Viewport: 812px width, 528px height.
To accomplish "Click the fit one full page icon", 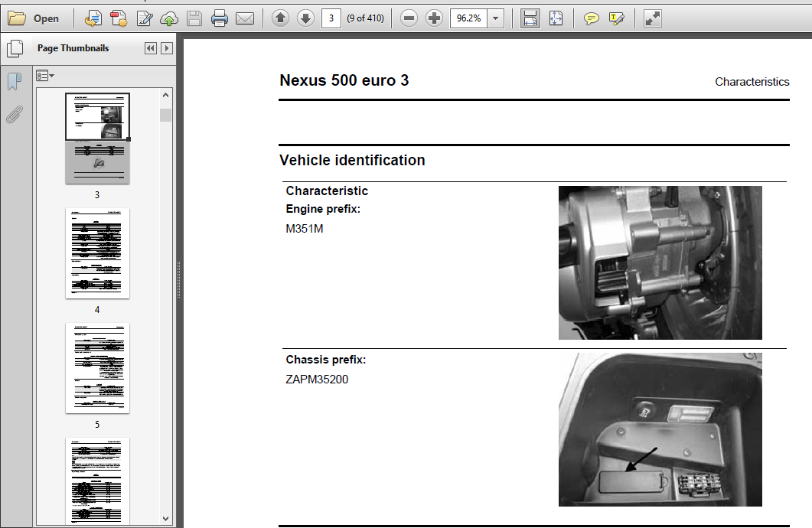I will pyautogui.click(x=556, y=18).
